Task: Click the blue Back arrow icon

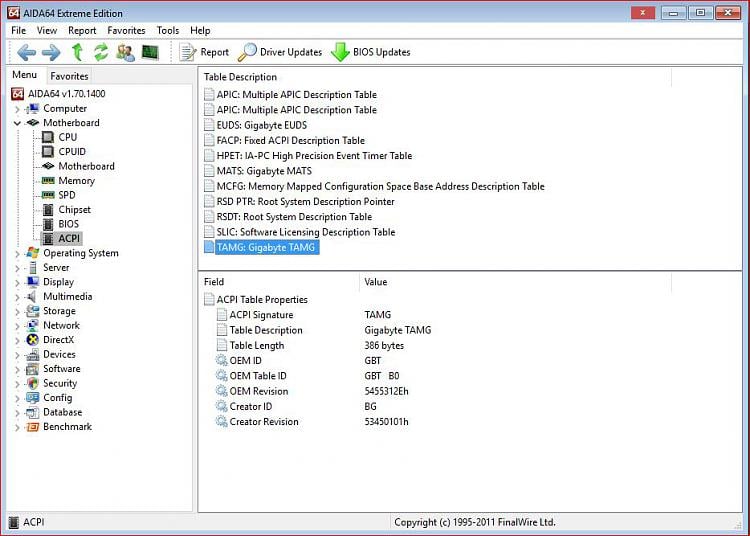Action: pos(26,52)
